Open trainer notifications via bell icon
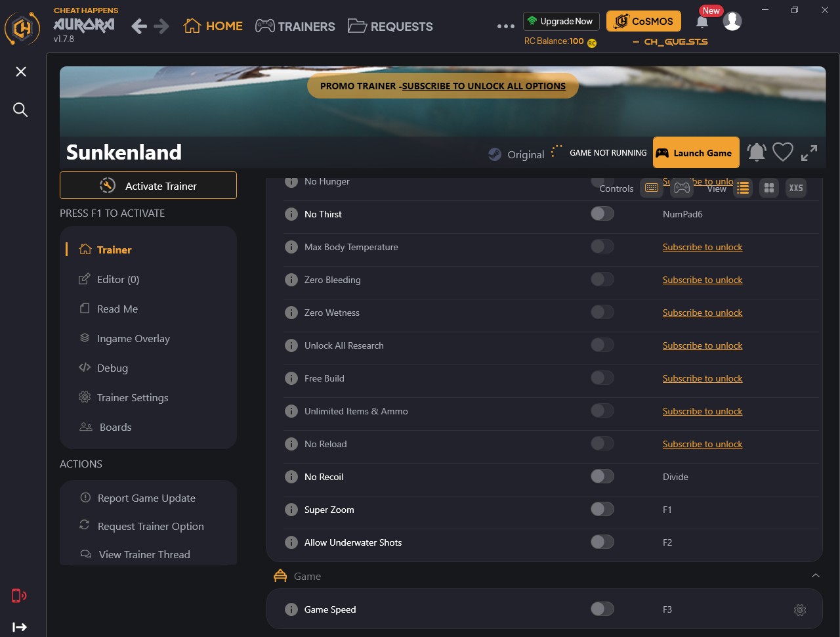The image size is (840, 637). pyautogui.click(x=756, y=152)
